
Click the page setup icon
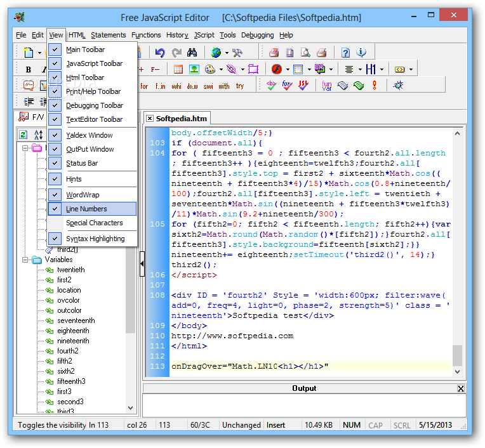coord(290,53)
